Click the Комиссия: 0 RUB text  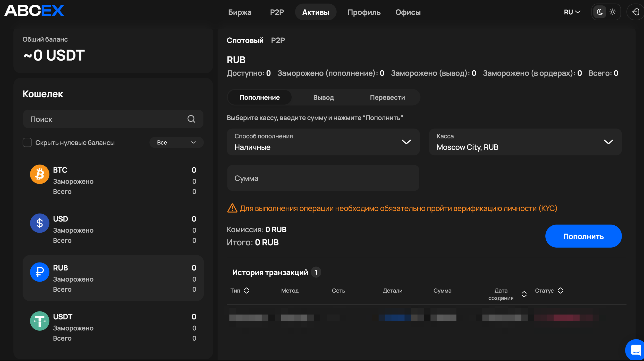coord(257,229)
